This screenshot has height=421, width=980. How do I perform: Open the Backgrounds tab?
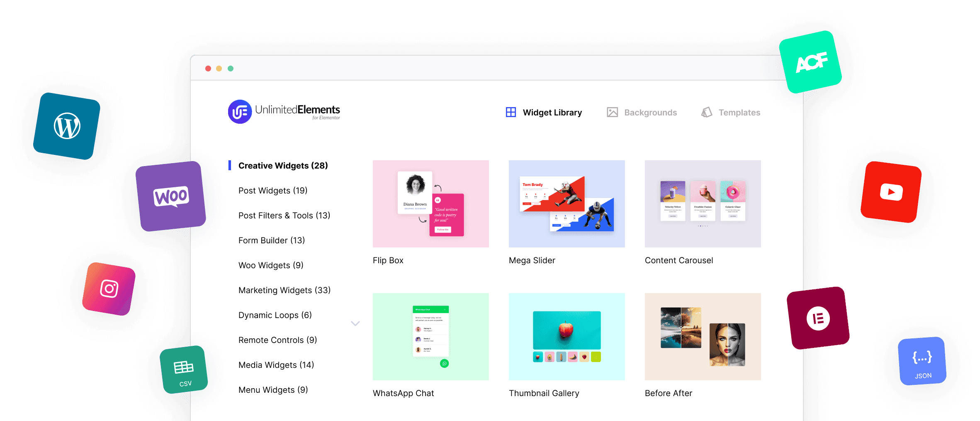(642, 113)
